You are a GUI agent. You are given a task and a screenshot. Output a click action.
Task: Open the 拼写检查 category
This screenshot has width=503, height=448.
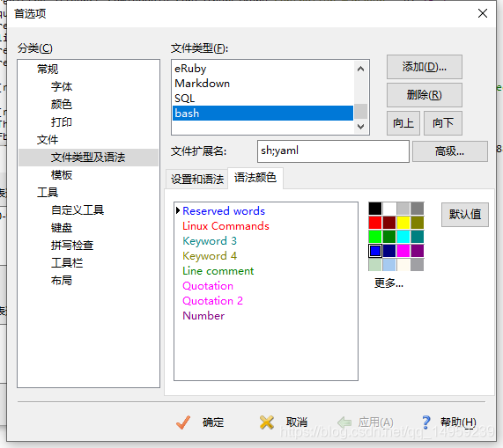point(72,246)
